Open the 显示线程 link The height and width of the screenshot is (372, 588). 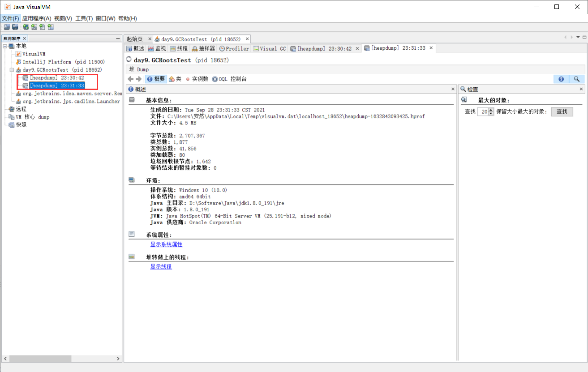pos(161,267)
